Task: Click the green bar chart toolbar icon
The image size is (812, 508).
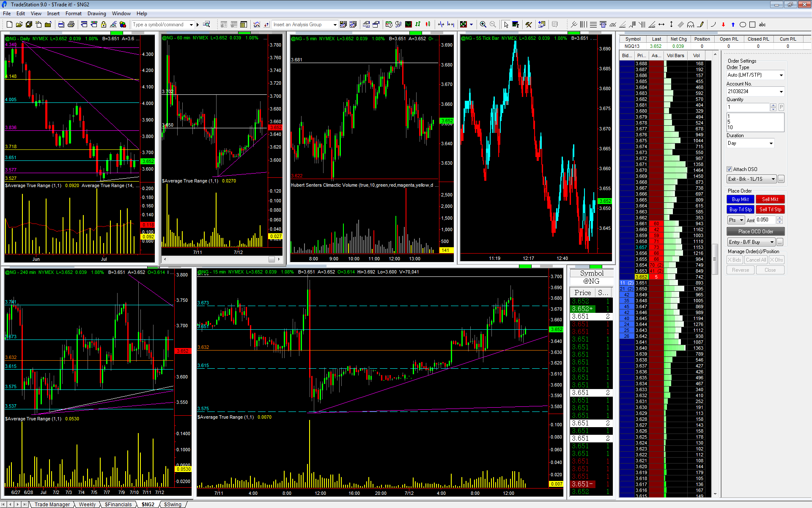Action: click(x=418, y=25)
